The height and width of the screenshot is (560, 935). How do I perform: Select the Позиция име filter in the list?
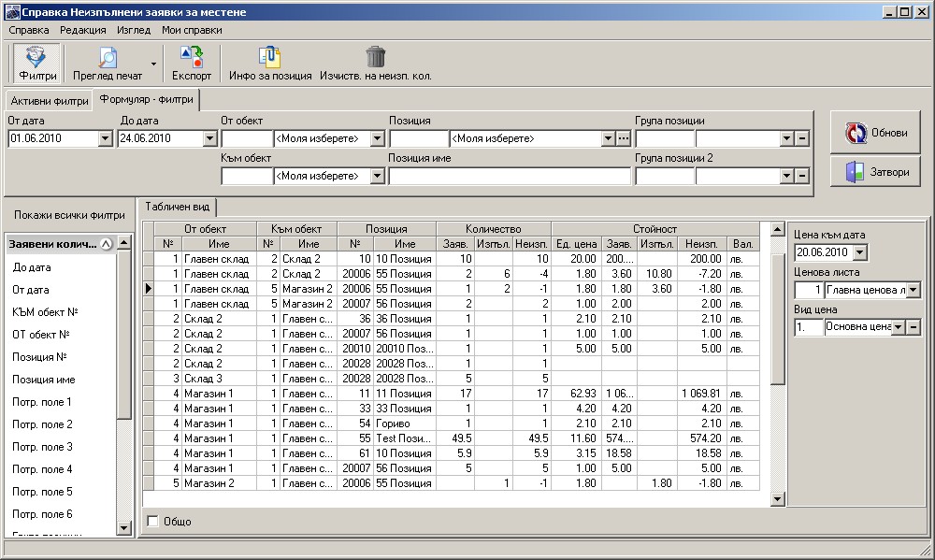point(44,380)
